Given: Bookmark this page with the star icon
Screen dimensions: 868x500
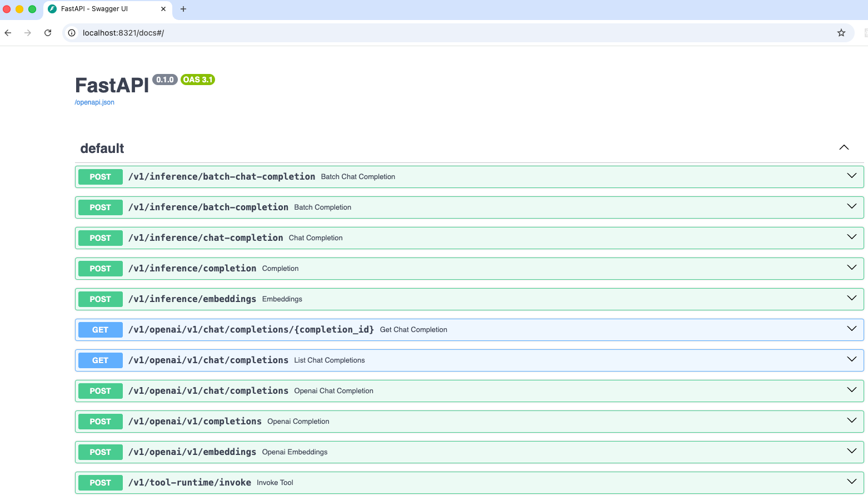Looking at the screenshot, I should 841,33.
